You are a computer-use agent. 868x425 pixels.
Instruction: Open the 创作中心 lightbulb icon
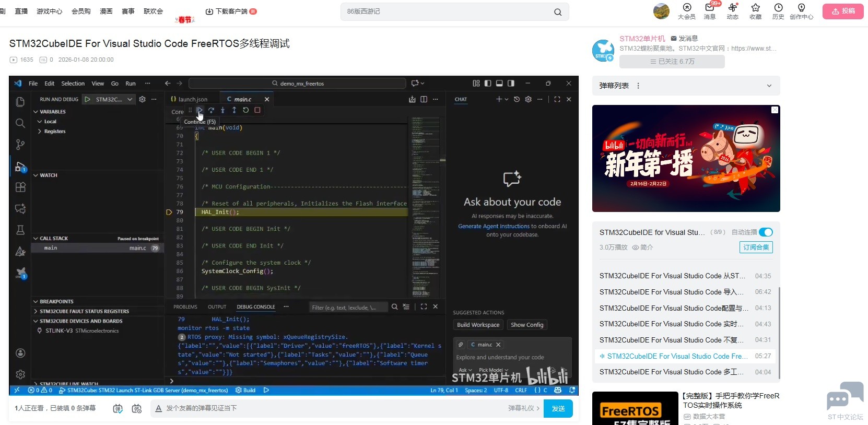pyautogui.click(x=801, y=11)
